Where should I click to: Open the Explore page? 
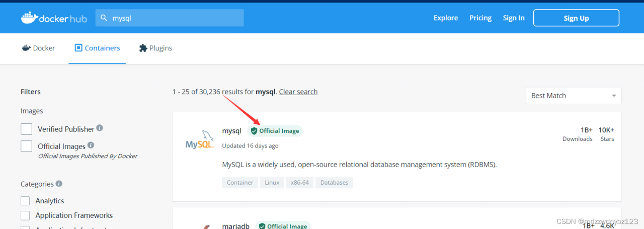(446, 18)
